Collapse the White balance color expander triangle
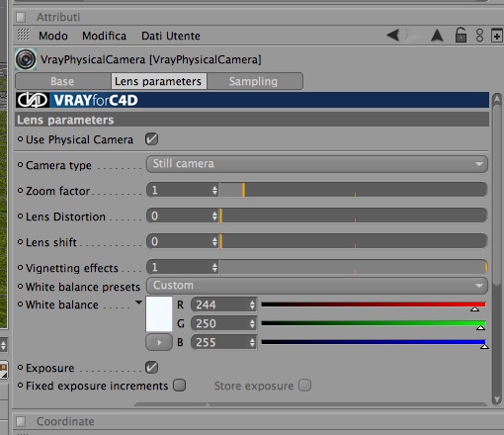 138,303
